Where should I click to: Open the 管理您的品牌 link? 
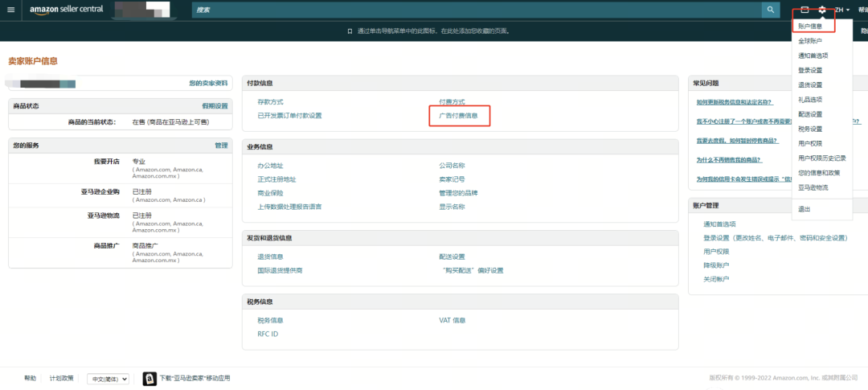point(458,193)
